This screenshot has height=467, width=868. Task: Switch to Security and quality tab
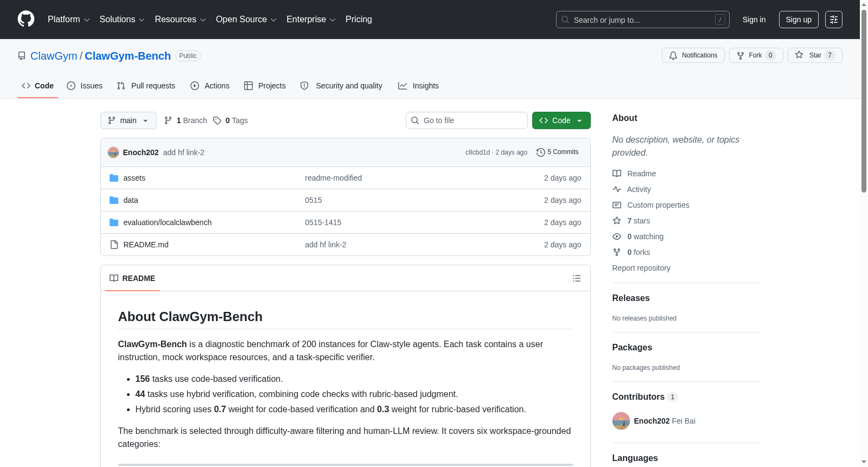(341, 86)
